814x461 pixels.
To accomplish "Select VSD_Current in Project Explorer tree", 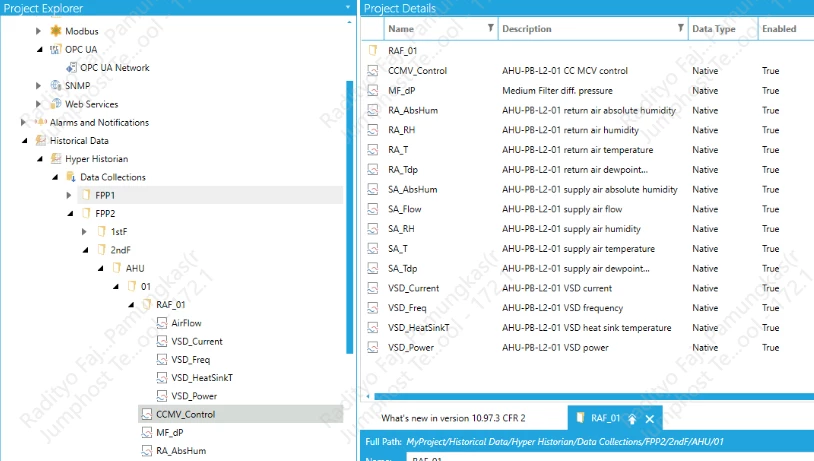I will point(197,341).
